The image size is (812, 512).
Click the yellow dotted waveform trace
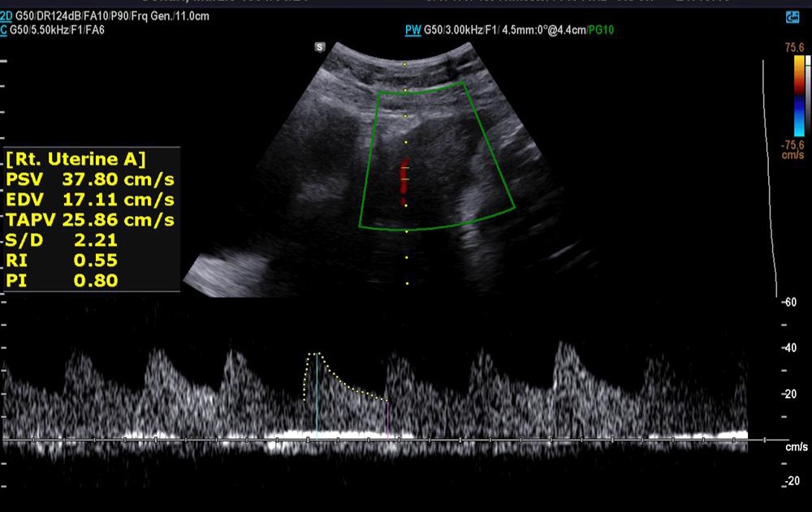tap(349, 382)
